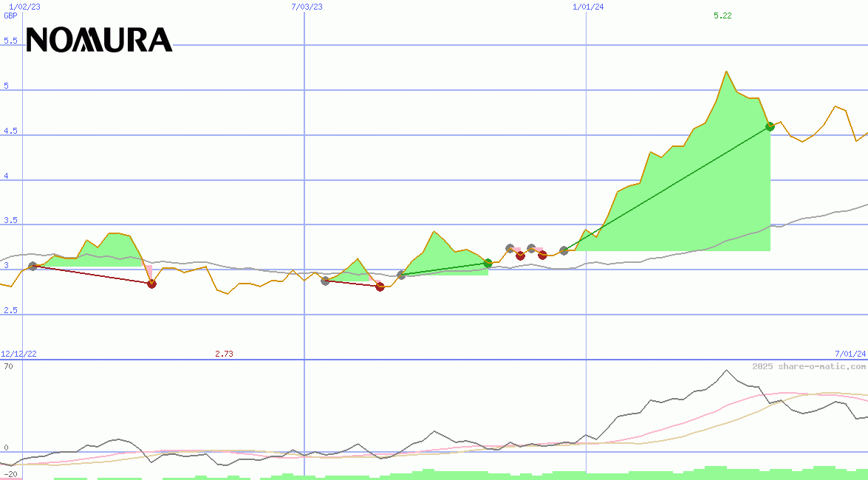Image resolution: width=868 pixels, height=480 pixels.
Task: Select the gray marker paired with the 2.73 low
Action: pyautogui.click(x=324, y=281)
